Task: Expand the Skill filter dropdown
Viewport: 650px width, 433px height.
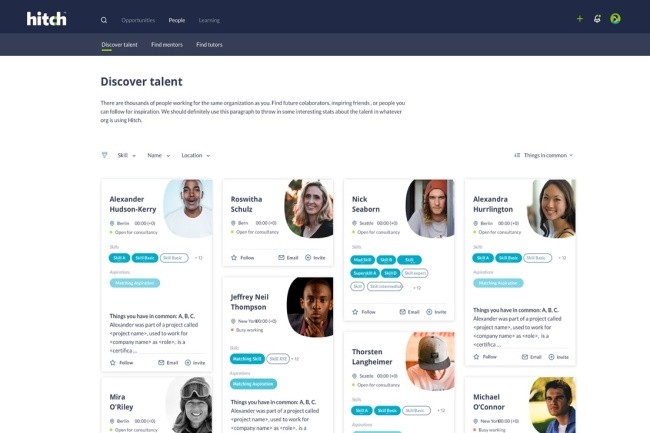Action: pyautogui.click(x=126, y=155)
